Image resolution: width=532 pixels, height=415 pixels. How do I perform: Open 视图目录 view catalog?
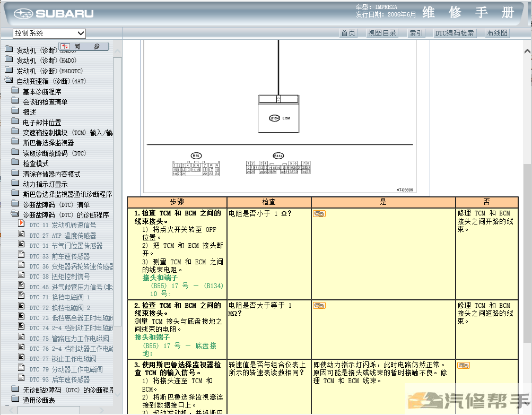[x=382, y=33]
